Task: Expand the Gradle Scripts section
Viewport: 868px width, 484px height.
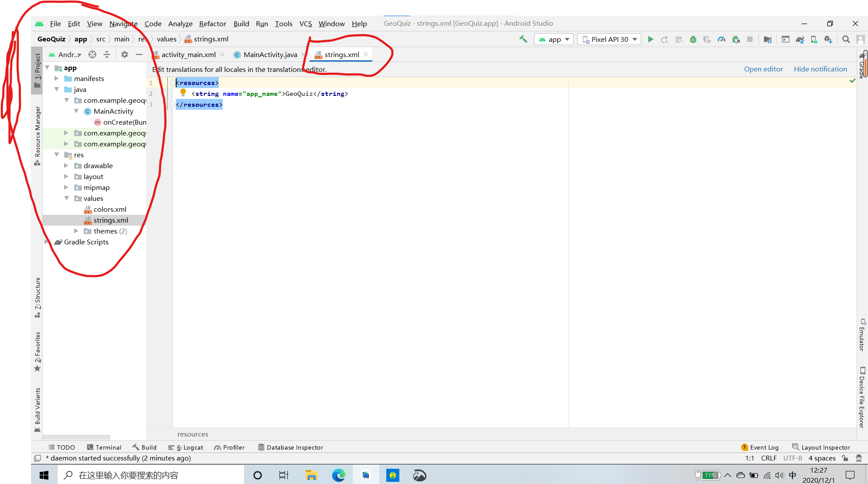Action: click(47, 242)
